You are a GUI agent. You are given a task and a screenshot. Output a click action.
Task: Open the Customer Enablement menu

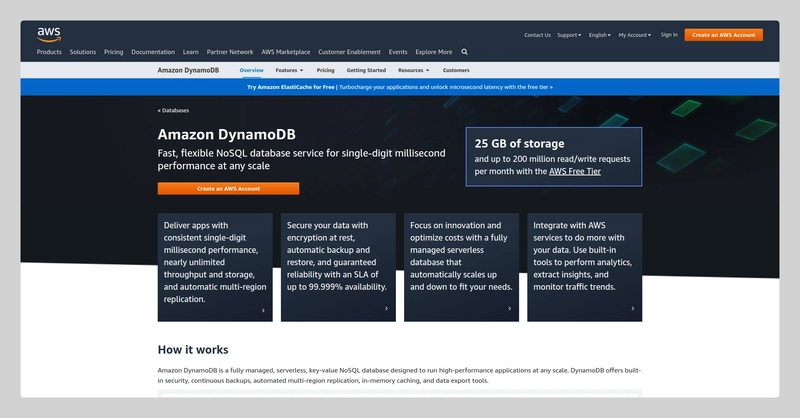[x=349, y=52]
